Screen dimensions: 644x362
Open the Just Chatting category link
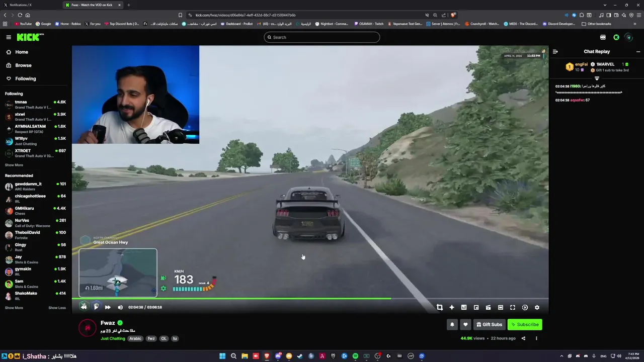point(113,338)
